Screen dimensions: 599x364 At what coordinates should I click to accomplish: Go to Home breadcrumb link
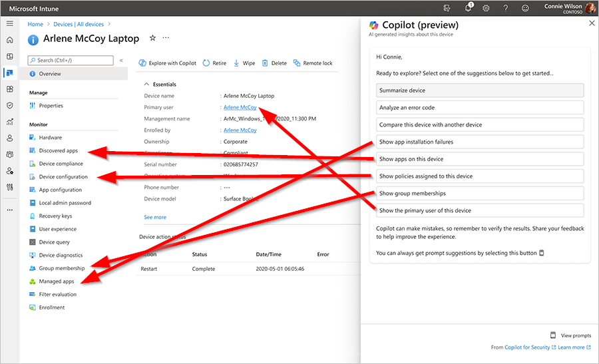(35, 24)
